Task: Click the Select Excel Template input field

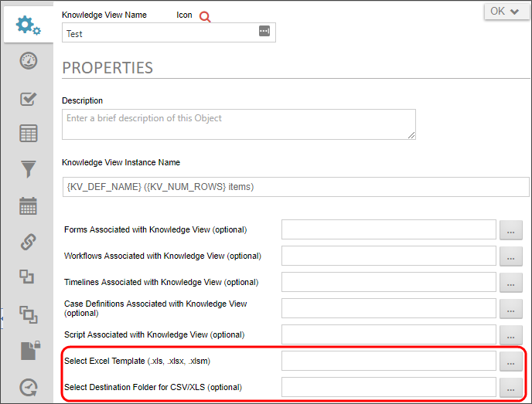Action: click(388, 361)
